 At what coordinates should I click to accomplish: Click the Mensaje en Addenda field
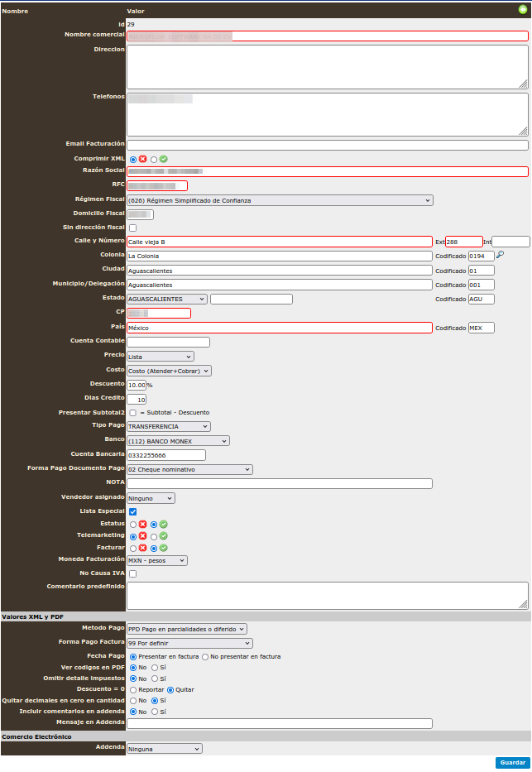pos(280,723)
